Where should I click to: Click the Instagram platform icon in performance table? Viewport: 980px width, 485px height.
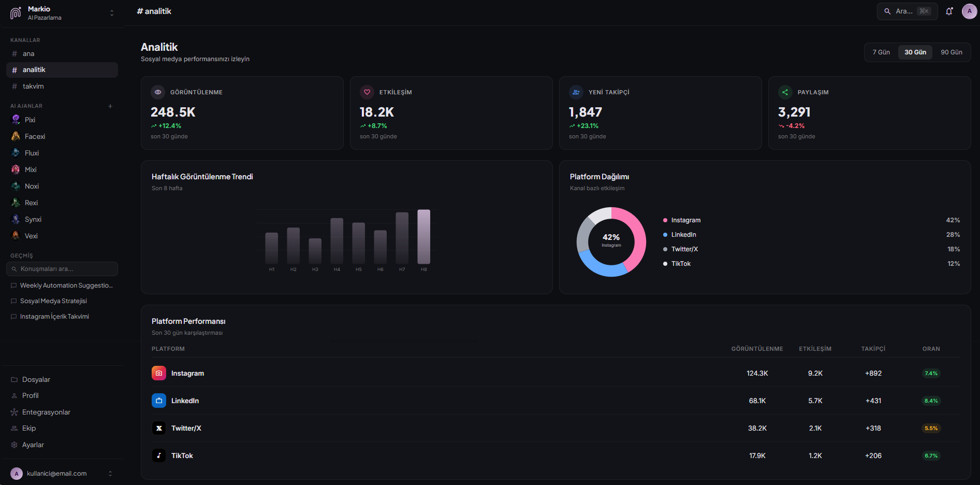(x=158, y=373)
